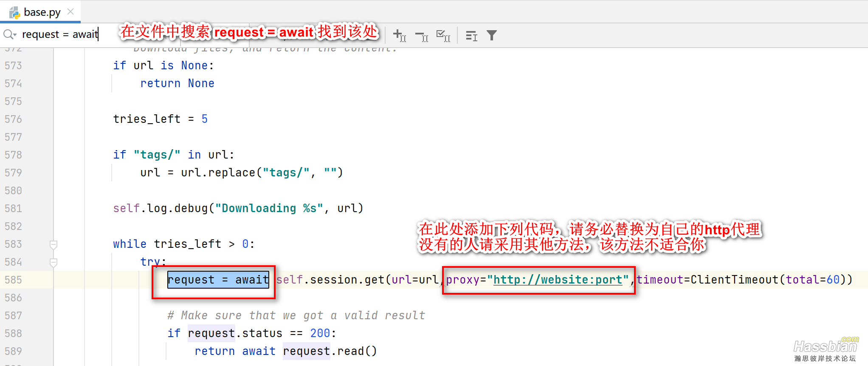Click line number 589 in the gutter
Image resolution: width=868 pixels, height=366 pixels.
click(13, 351)
